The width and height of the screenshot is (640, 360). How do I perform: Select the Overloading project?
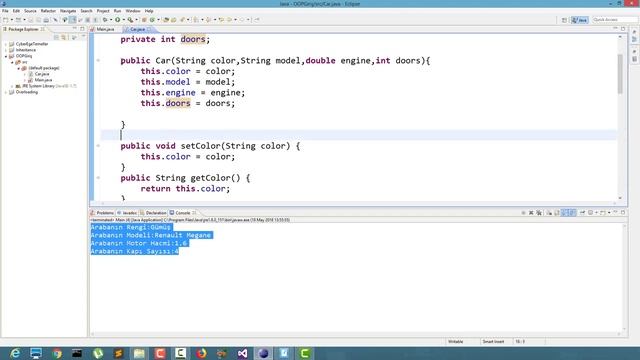point(27,92)
